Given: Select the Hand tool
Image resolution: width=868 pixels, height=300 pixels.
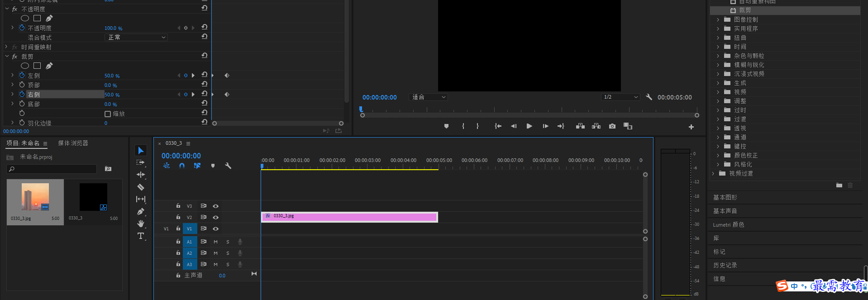Looking at the screenshot, I should 141,224.
